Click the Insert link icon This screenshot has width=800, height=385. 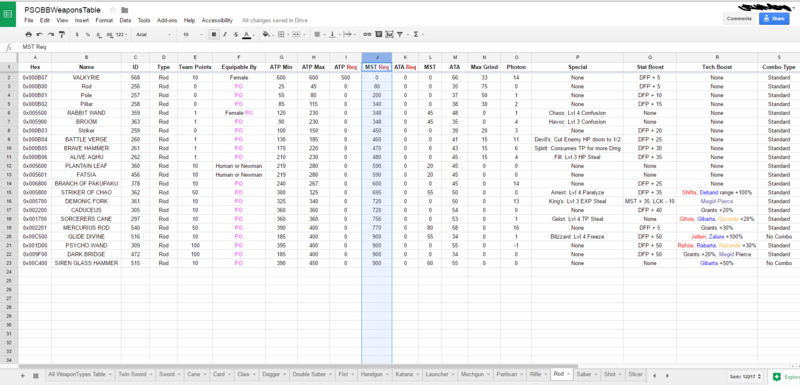click(x=367, y=35)
